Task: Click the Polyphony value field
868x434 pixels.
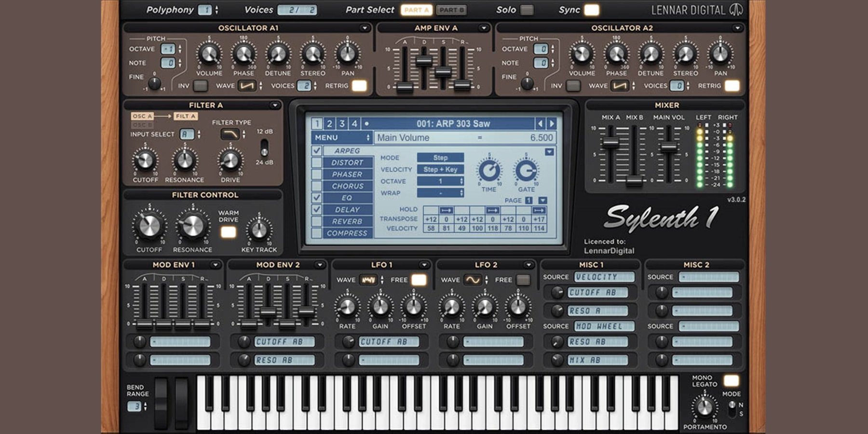Action: pos(205,10)
